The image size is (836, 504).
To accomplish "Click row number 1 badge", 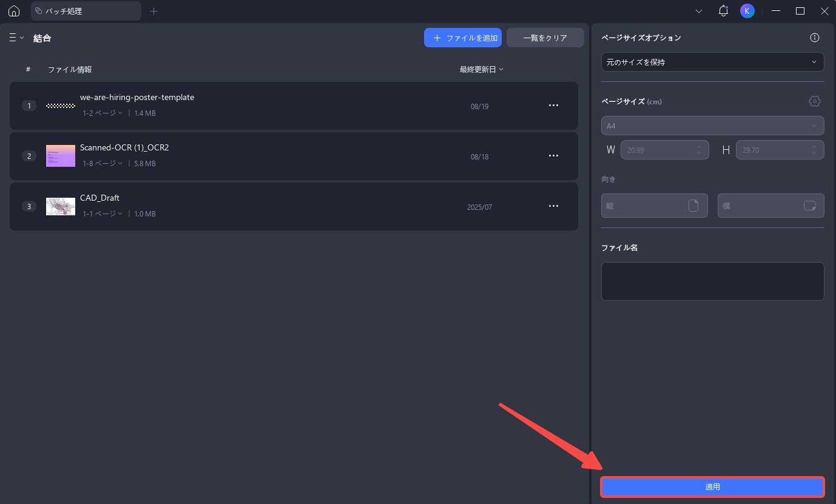I will coord(29,106).
